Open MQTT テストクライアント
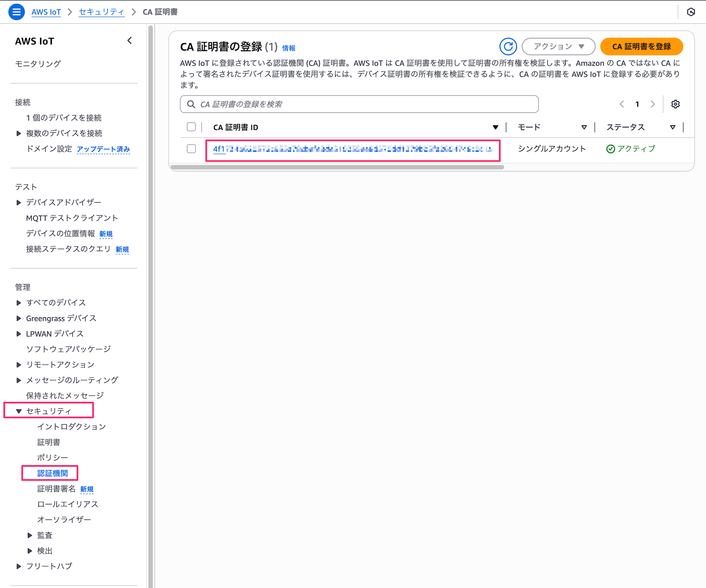 72,218
